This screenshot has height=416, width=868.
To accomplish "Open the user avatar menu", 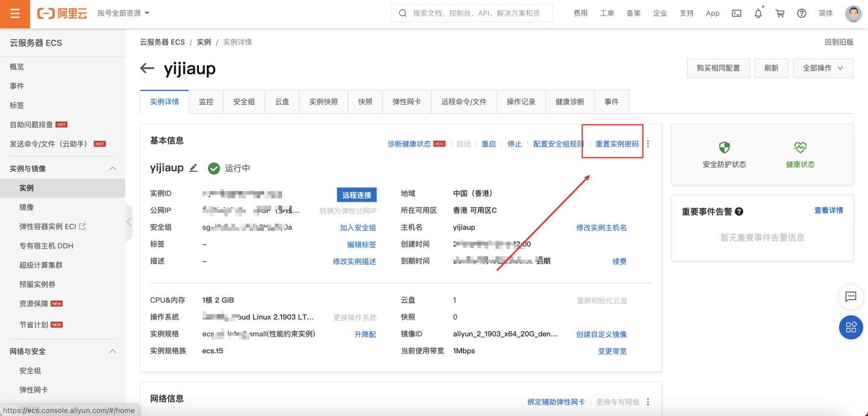I will point(853,13).
